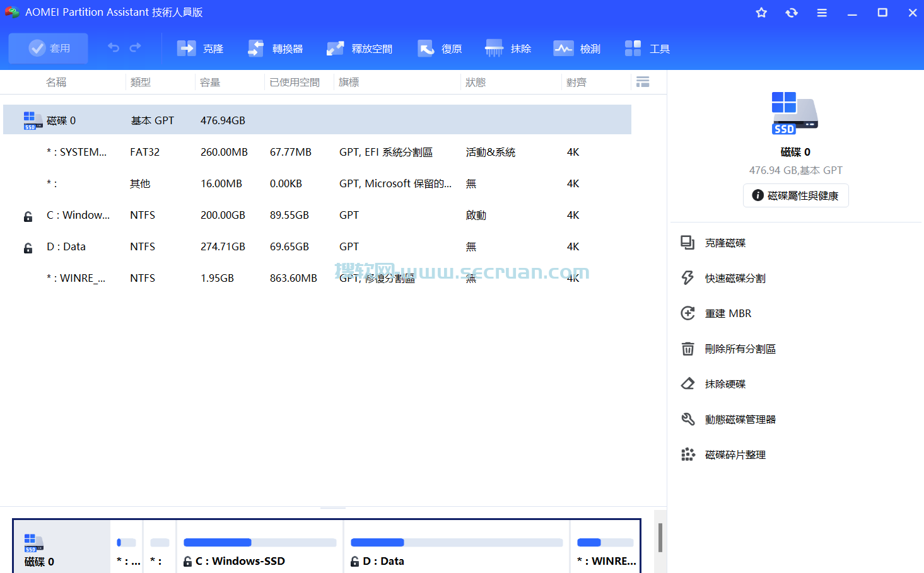Select the D: Data partition row
The width and height of the screenshot is (924, 573).
tap(317, 246)
